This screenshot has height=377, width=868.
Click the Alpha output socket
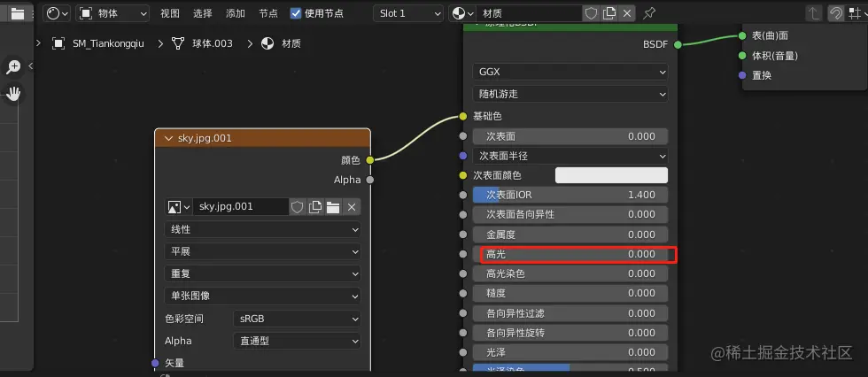coord(370,180)
